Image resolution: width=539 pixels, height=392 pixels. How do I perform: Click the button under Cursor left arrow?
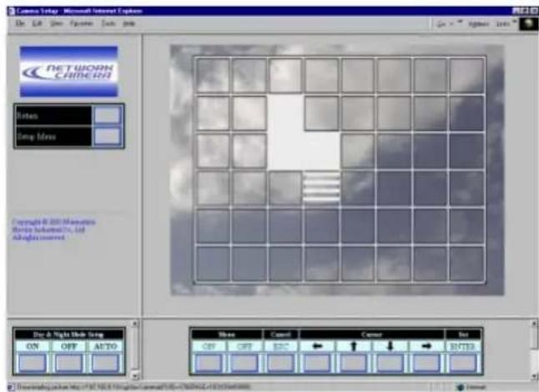317,364
